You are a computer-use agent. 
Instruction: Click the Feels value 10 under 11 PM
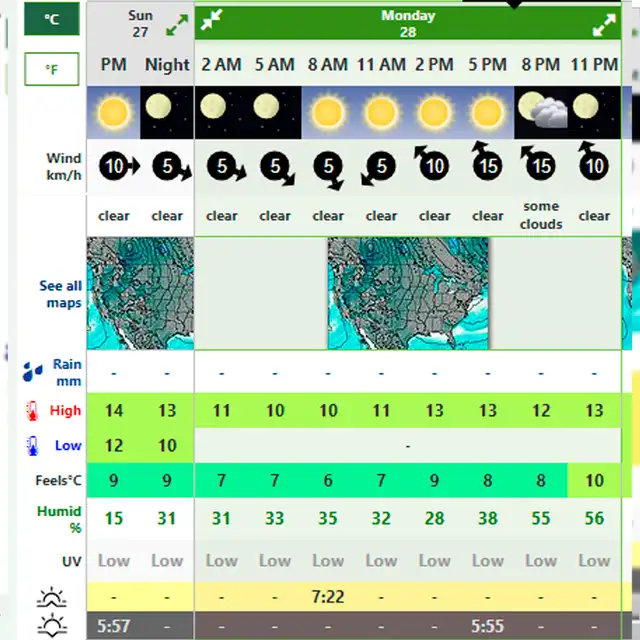click(594, 480)
